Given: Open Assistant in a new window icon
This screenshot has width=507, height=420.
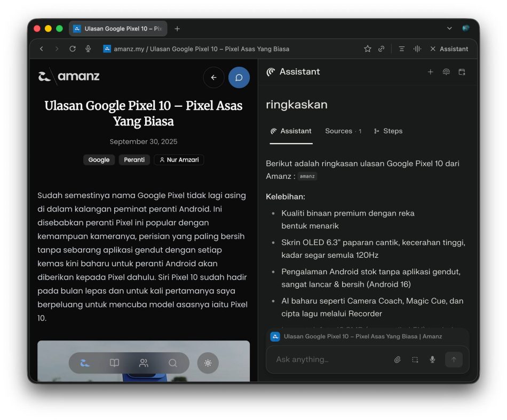Looking at the screenshot, I should [461, 72].
